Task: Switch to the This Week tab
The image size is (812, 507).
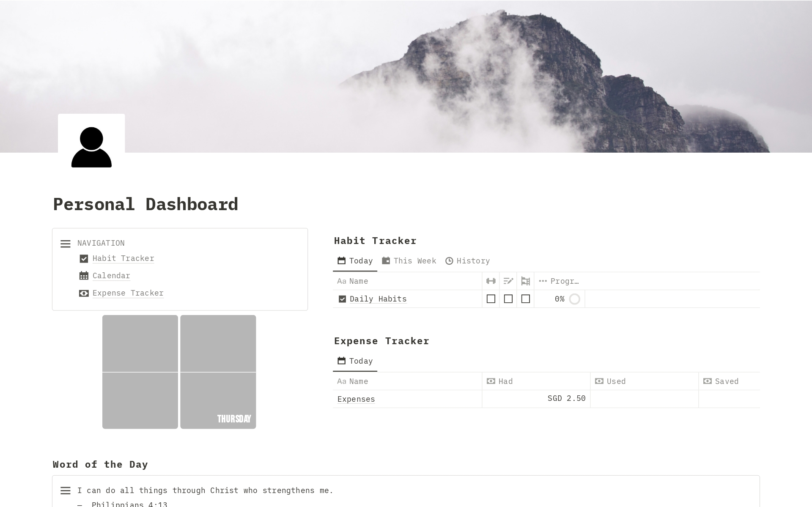Action: 409,261
